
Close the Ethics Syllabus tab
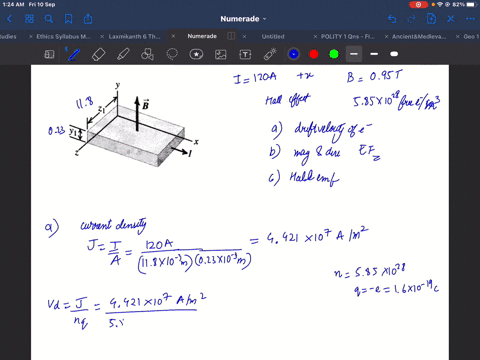(31, 36)
